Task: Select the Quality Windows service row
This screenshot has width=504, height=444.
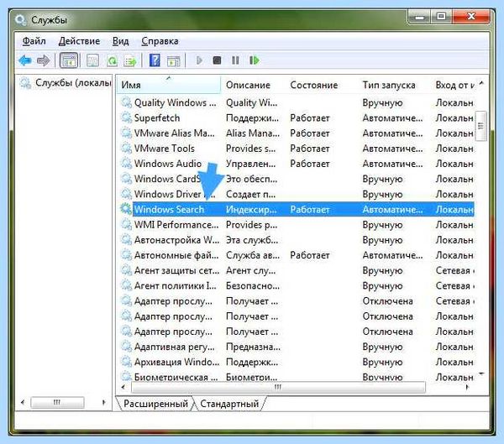Action: coord(297,102)
